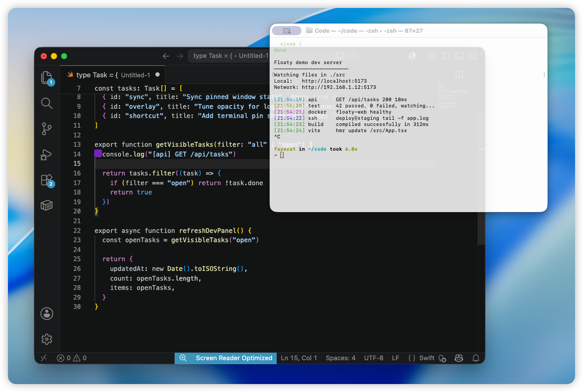This screenshot has width=583, height=392.
Task: Click Screen Reader Optimized in the status bar
Action: pos(234,358)
